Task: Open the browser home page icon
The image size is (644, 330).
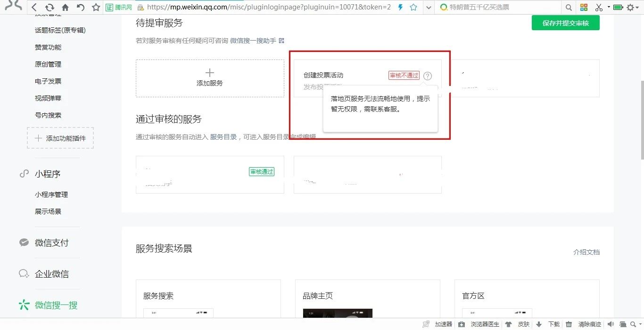Action: (65, 8)
